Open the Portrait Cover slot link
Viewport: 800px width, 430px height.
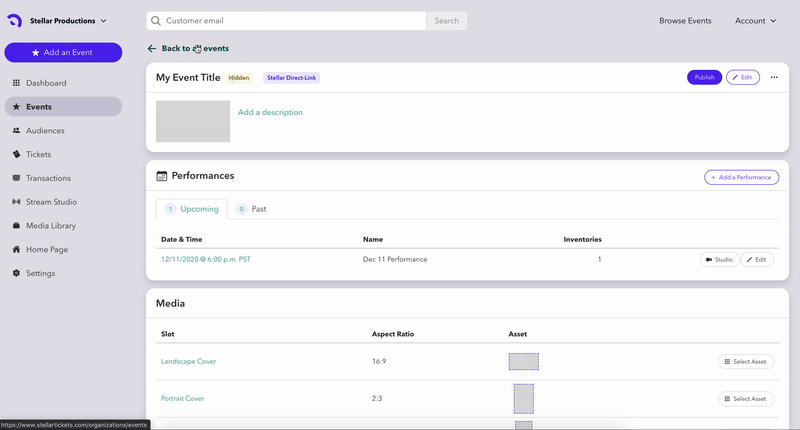[x=182, y=398]
